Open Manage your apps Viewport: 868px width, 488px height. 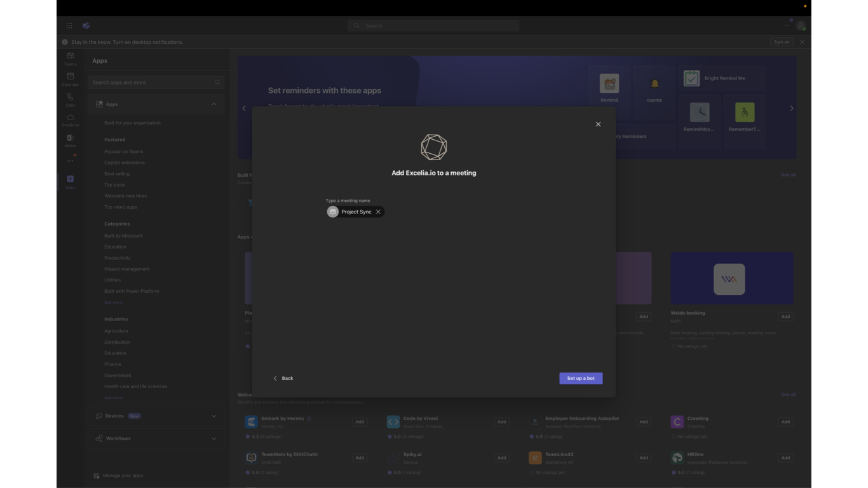click(118, 475)
